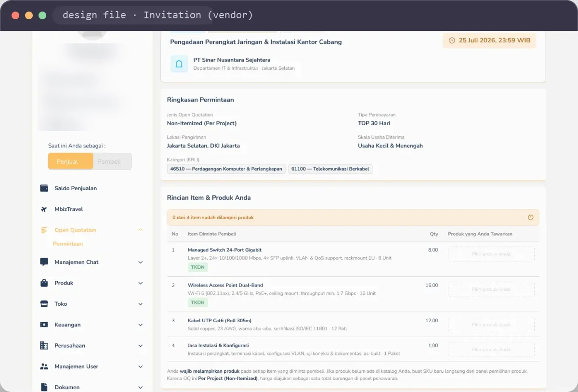Click the Produk shopping bag icon
Screen dimensions: 578x392
pos(44,283)
